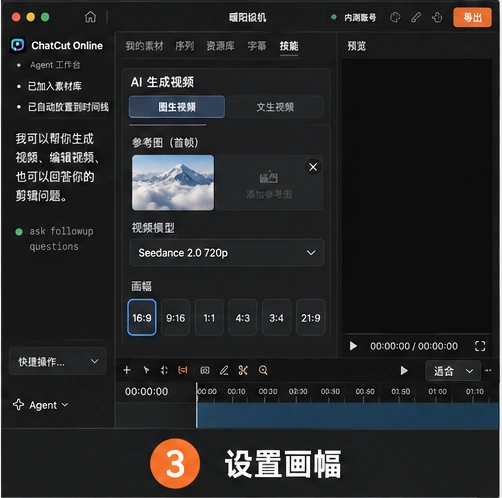
Task: Click the ChatCut Online logo icon
Action: point(18,45)
